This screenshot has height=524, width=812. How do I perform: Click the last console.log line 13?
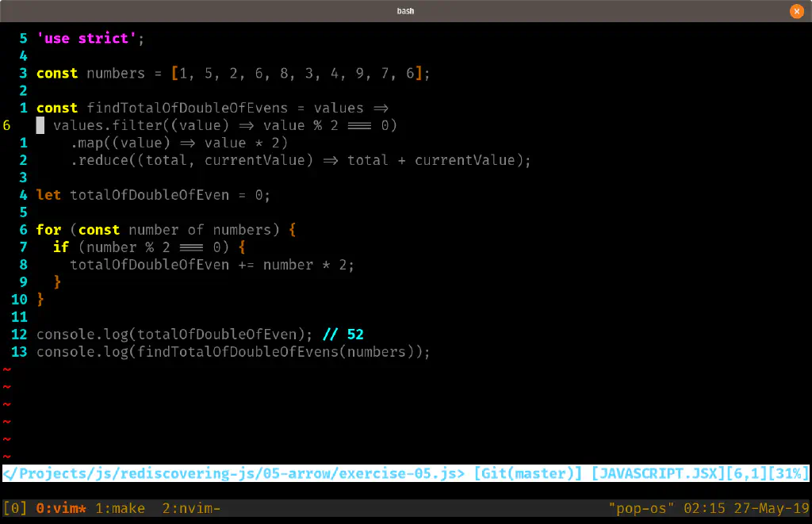[233, 352]
